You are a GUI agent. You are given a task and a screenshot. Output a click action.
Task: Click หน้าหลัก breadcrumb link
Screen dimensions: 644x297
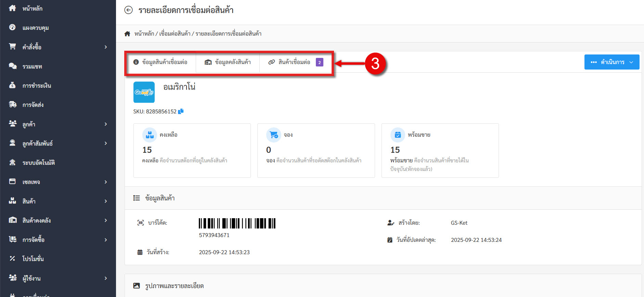pyautogui.click(x=144, y=34)
